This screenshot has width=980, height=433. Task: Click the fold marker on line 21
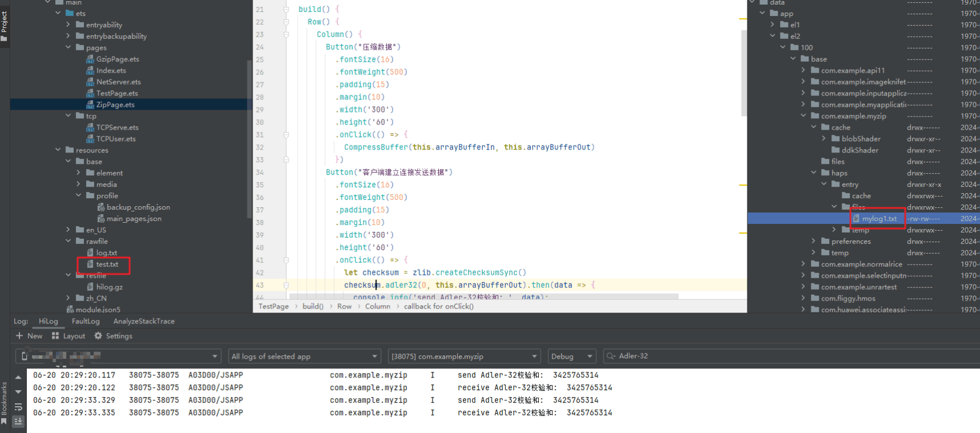(x=286, y=10)
